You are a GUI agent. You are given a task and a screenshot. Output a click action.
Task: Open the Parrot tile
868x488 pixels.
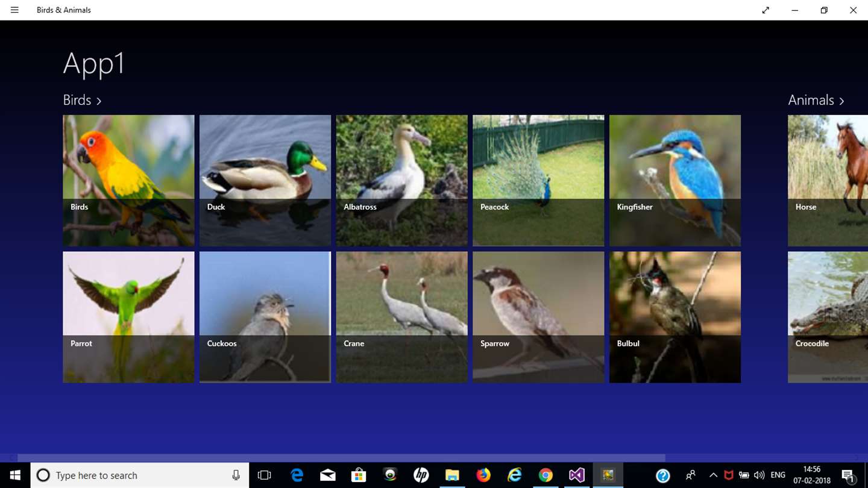click(128, 317)
